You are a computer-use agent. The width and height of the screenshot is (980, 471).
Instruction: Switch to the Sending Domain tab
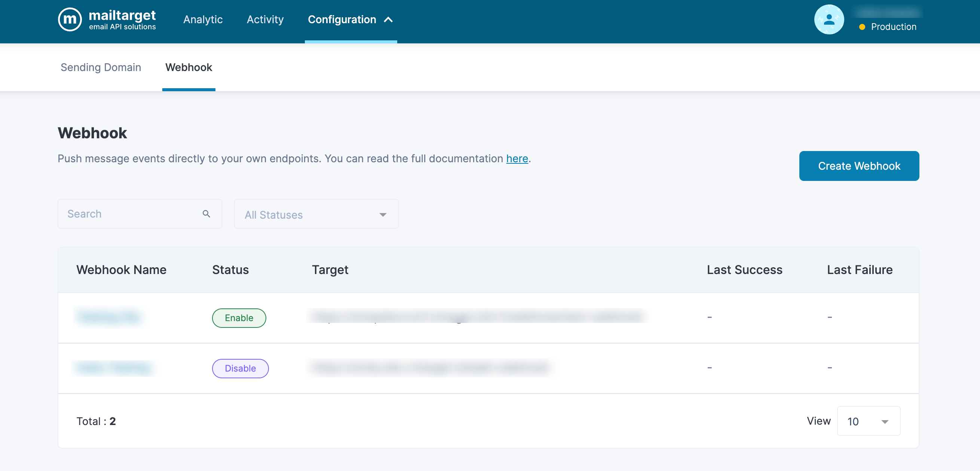click(101, 67)
